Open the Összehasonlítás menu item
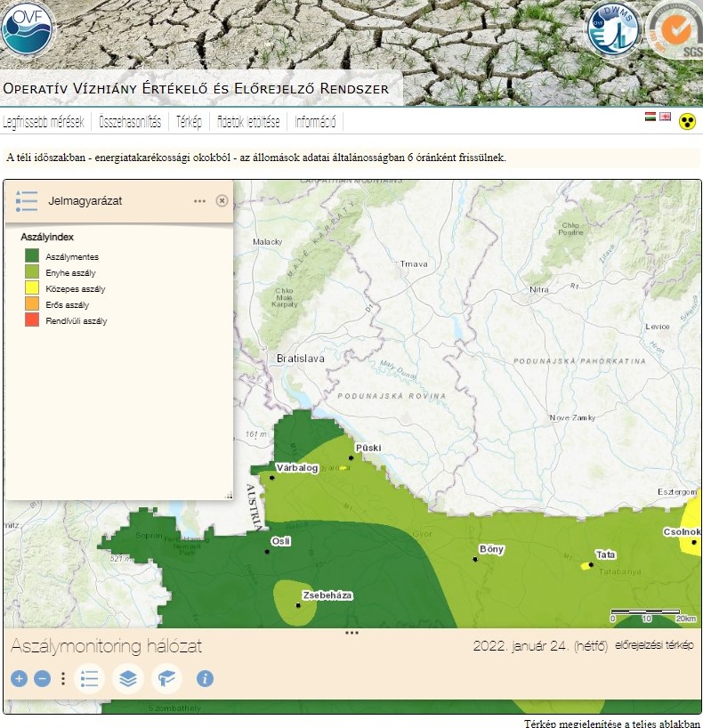Image resolution: width=703 pixels, height=728 pixels. pyautogui.click(x=131, y=122)
